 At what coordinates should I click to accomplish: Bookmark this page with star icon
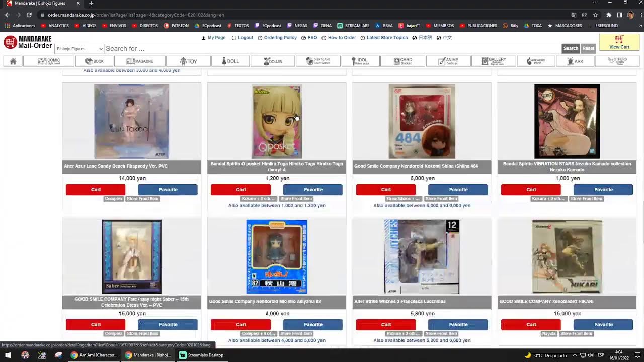595,15
